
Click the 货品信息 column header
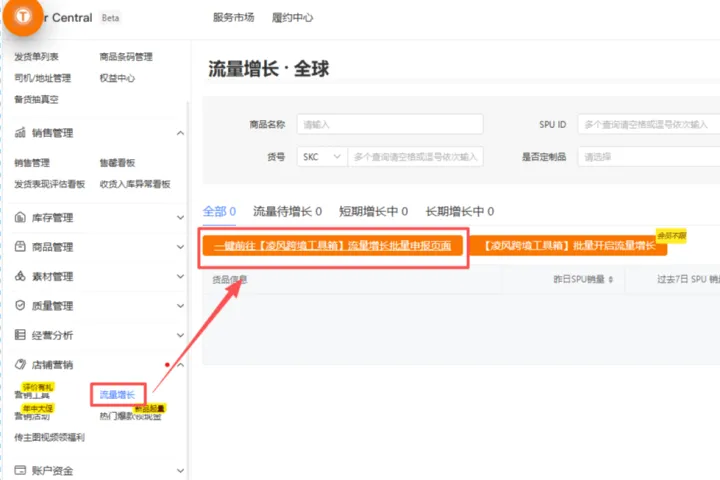pos(230,279)
